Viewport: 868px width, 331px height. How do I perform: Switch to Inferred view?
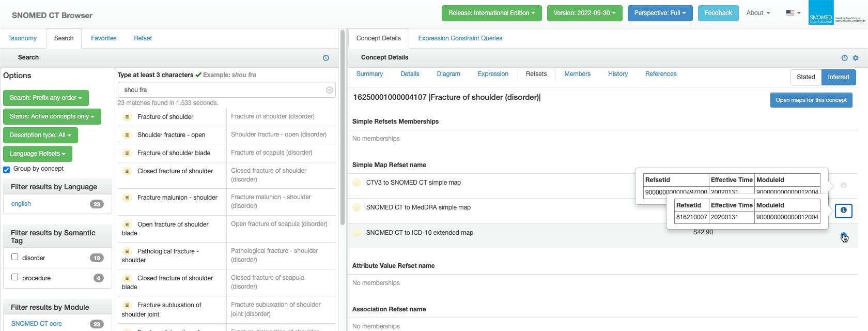pos(838,77)
